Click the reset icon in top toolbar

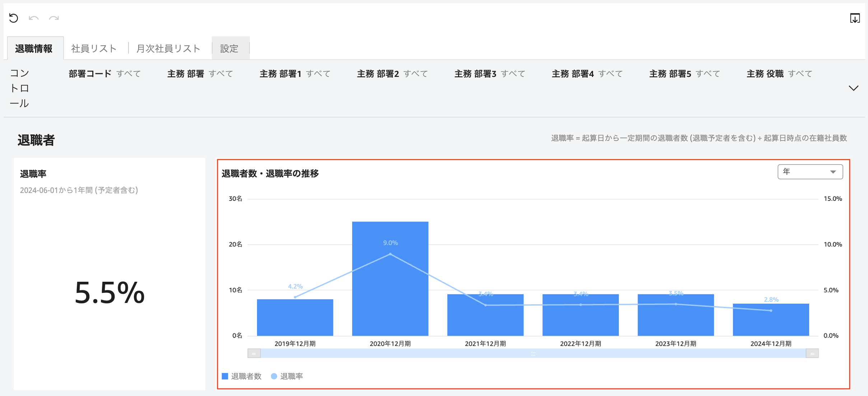point(14,18)
